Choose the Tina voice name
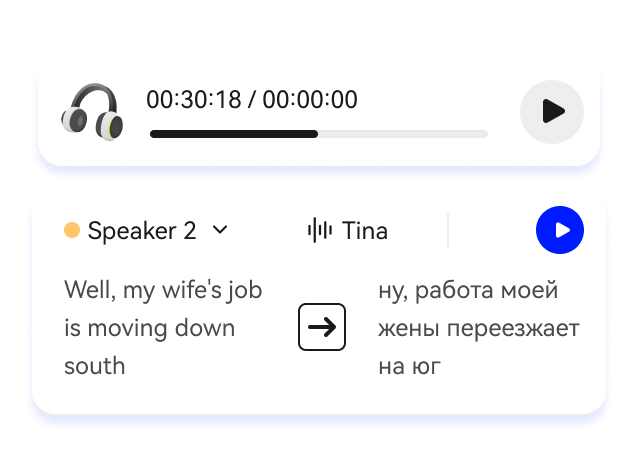Viewport: 638px width, 476px height. click(365, 231)
